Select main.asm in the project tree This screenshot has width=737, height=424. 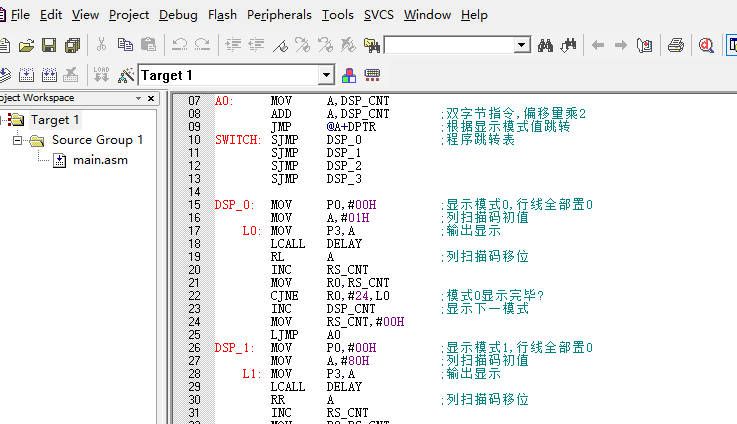coord(100,160)
